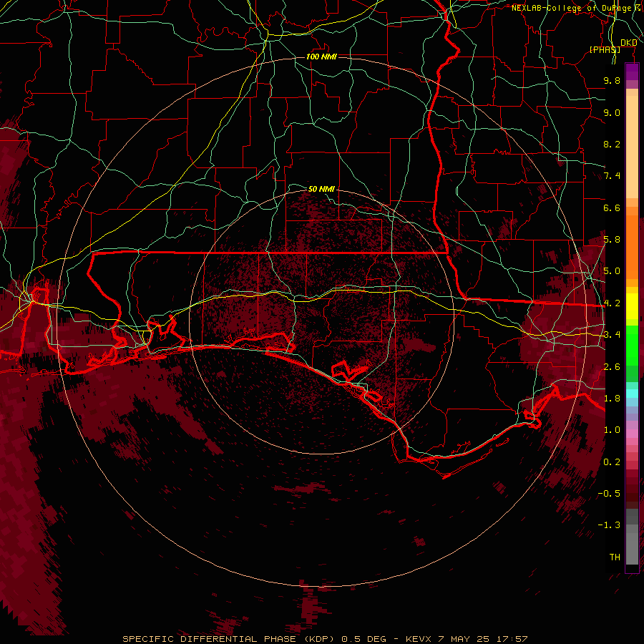The image size is (644, 644).
Task: Pick the bright yellow band on color bar
Action: [632, 306]
